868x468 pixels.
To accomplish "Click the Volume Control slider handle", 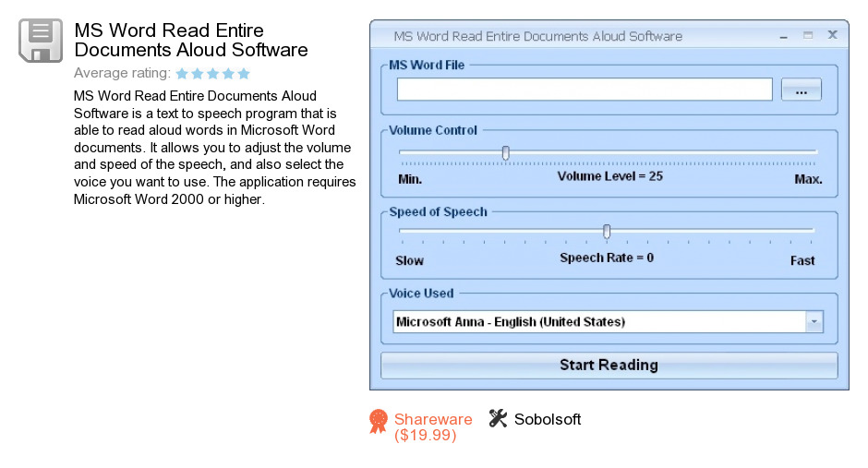I will click(505, 152).
